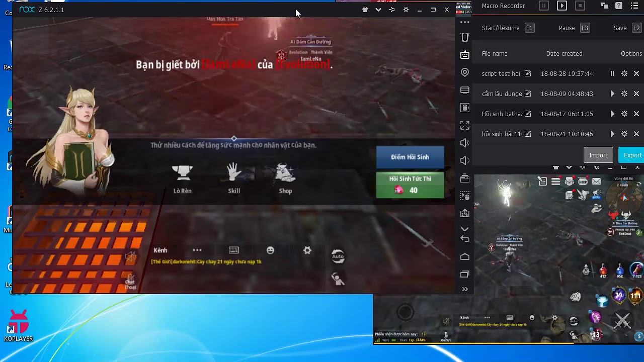Open KOPLAYER desktop shortcut
Image resolution: width=644 pixels, height=362 pixels.
(x=19, y=326)
